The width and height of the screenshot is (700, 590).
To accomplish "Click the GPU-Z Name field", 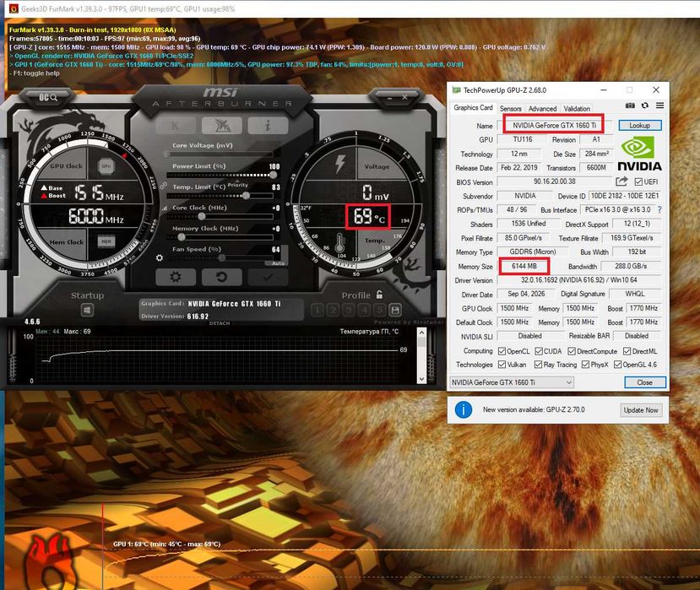I will coord(554,126).
